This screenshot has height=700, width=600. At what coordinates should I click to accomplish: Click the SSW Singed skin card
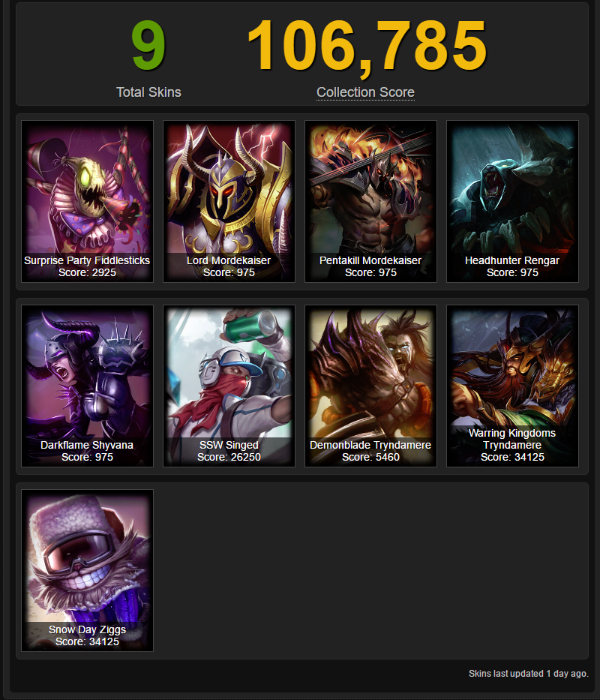(x=229, y=386)
